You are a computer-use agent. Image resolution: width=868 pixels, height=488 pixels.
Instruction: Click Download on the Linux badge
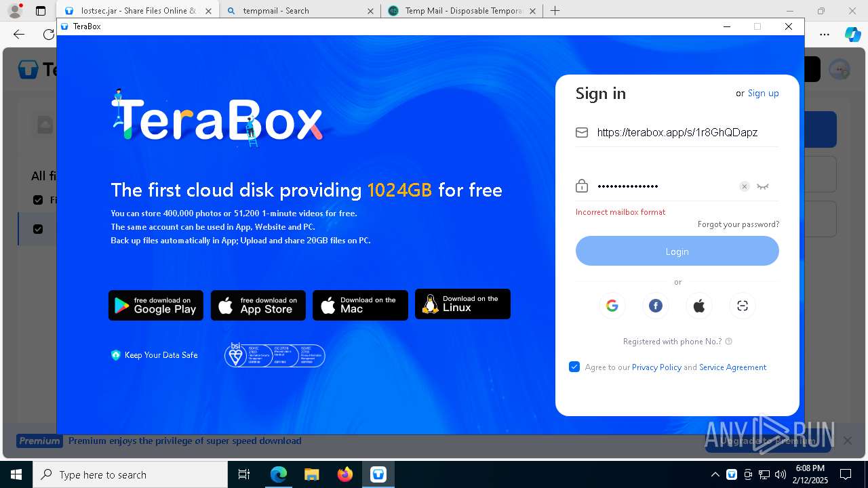(462, 304)
